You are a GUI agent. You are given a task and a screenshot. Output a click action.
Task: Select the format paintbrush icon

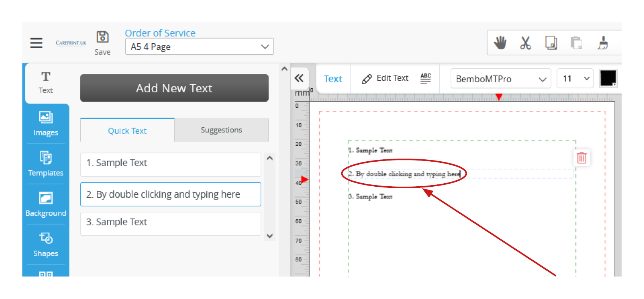tap(603, 43)
